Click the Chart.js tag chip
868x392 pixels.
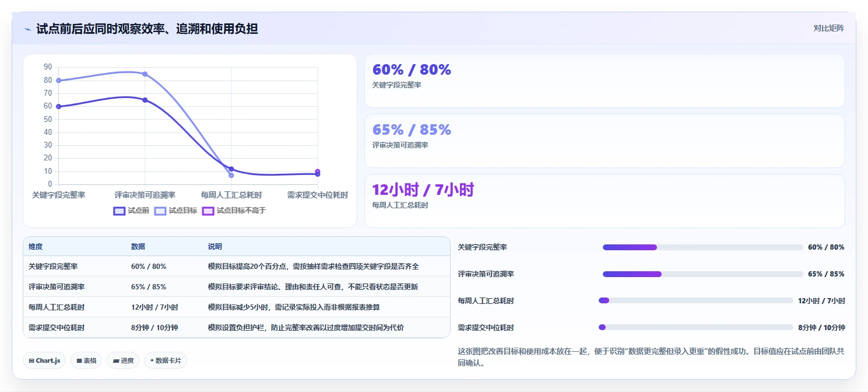pyautogui.click(x=45, y=360)
